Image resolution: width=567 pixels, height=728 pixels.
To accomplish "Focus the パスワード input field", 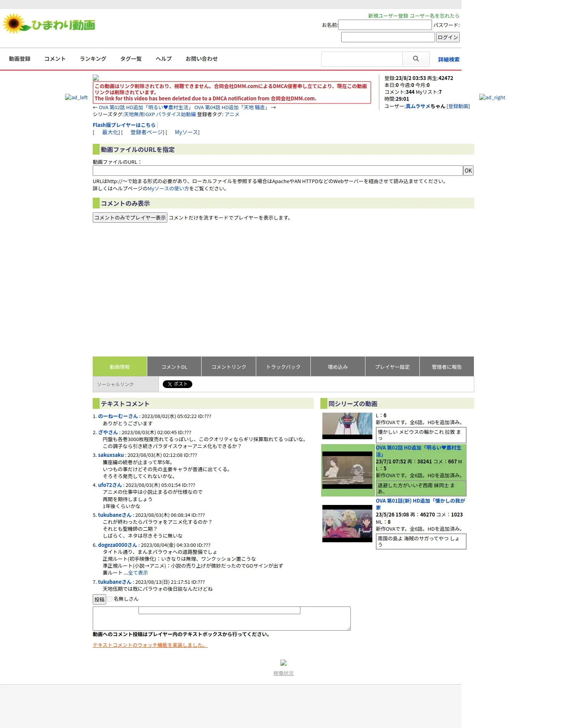I will [x=388, y=37].
